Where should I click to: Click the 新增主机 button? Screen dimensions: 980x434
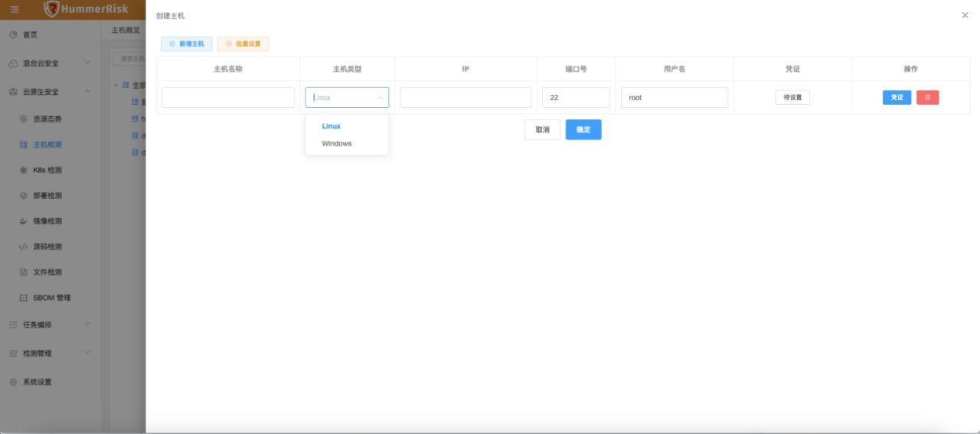tap(186, 44)
